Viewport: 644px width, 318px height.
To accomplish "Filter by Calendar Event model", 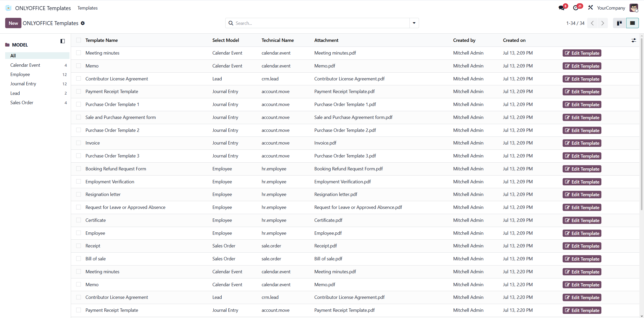I will pos(37,65).
